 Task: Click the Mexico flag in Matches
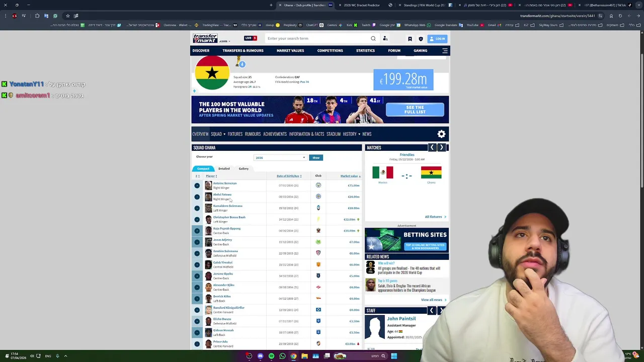click(x=382, y=172)
